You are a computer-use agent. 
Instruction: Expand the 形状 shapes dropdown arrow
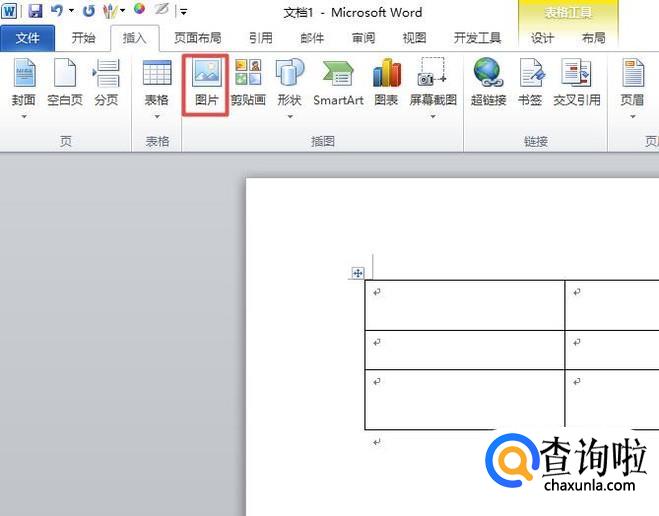pos(290,116)
